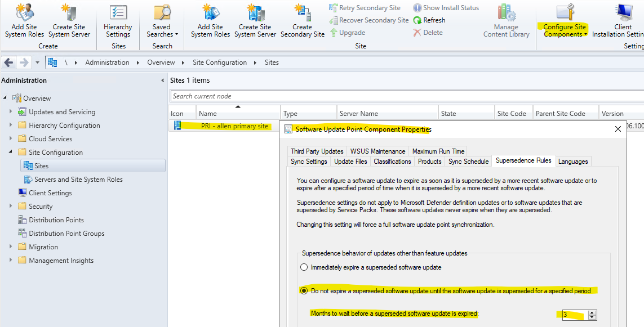Viewport: 644px width, 327px height.
Task: Click the back navigation arrow
Action: (x=7, y=62)
